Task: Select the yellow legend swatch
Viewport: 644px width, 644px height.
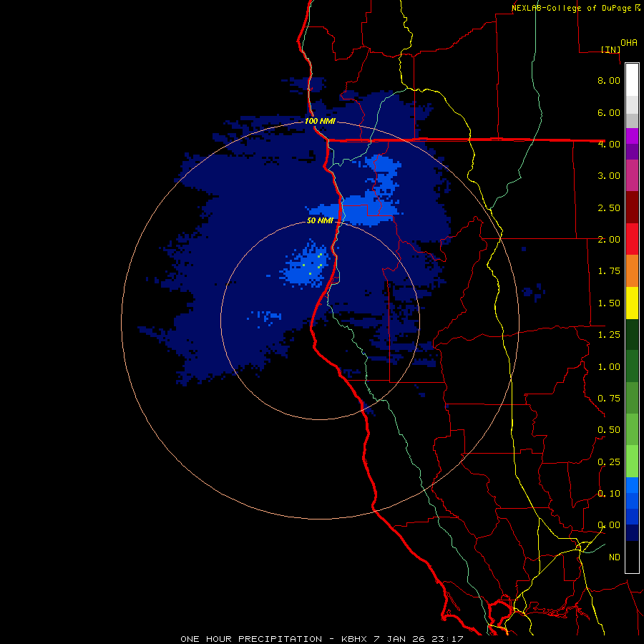Action: point(632,303)
